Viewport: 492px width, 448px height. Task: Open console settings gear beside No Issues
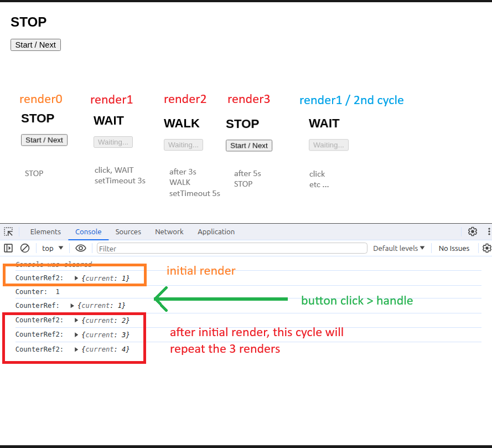coord(486,248)
